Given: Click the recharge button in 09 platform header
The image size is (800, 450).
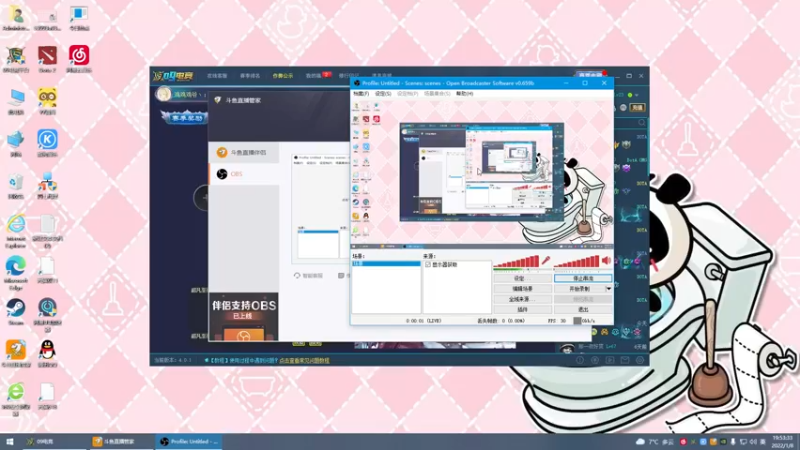Looking at the screenshot, I should 638,108.
